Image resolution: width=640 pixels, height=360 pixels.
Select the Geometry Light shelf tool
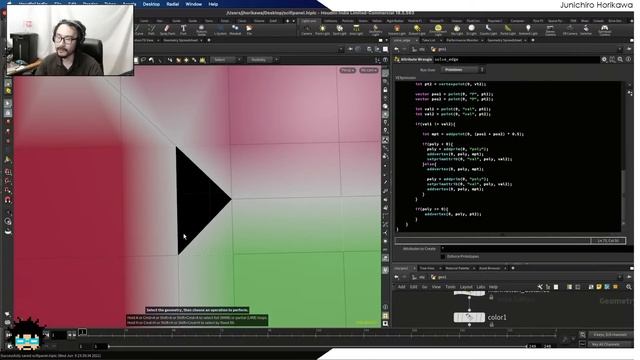[375, 30]
